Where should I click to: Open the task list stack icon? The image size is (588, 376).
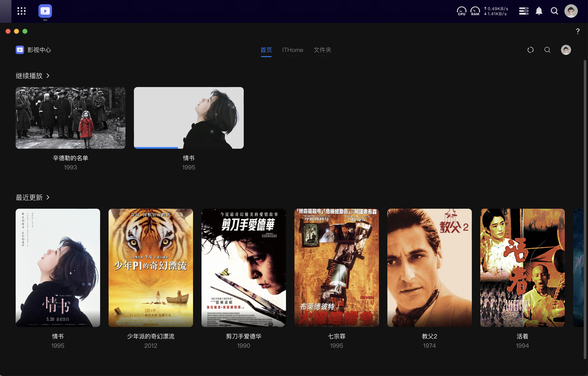[x=524, y=11]
